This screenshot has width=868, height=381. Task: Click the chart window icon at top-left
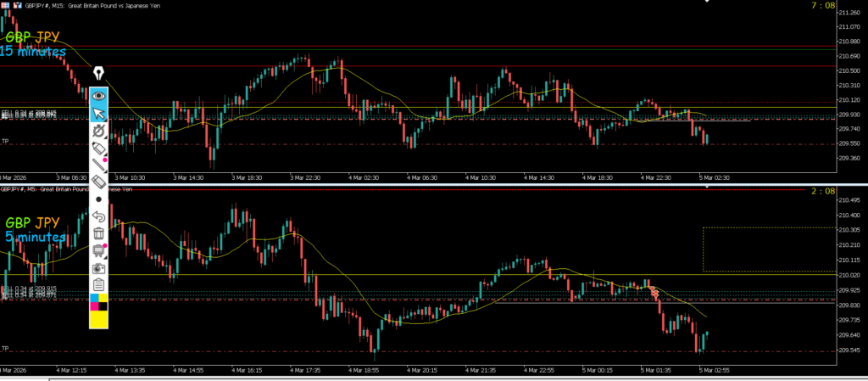pyautogui.click(x=6, y=6)
